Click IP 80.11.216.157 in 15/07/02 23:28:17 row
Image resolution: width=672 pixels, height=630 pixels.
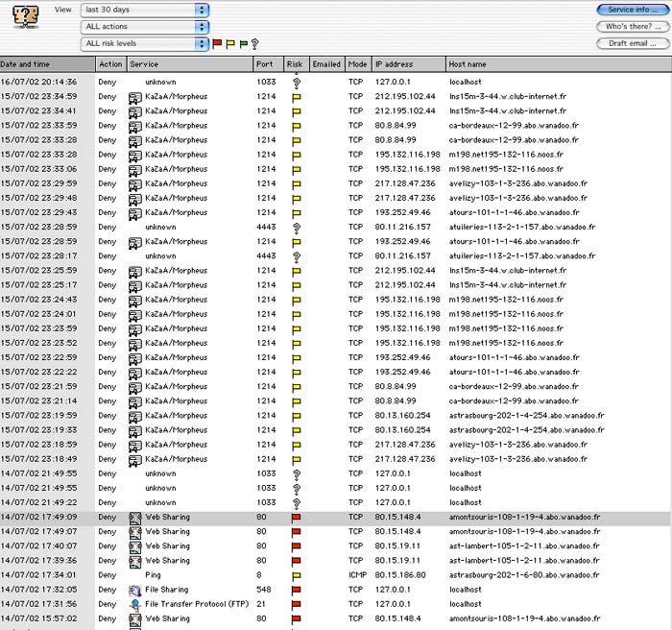click(403, 256)
